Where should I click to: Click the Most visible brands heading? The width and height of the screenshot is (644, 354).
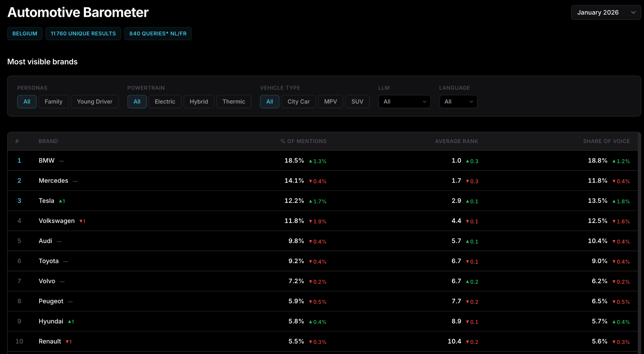point(42,62)
